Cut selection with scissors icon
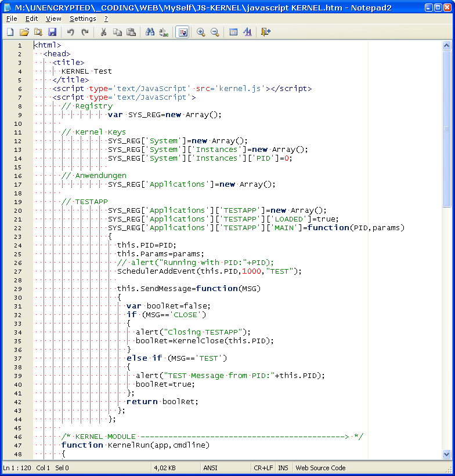The image size is (455, 476). pos(103,32)
